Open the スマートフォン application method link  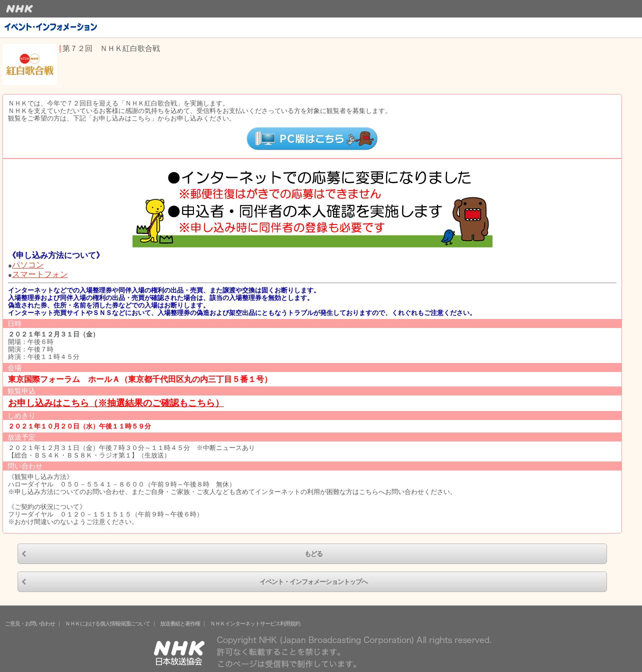click(x=40, y=274)
